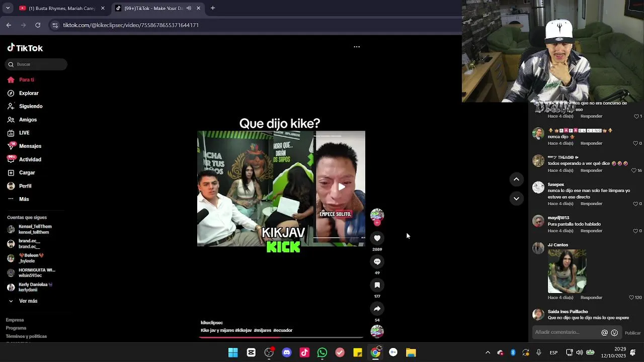Expand Ver más followed accounts
644x362 pixels.
pos(28,301)
